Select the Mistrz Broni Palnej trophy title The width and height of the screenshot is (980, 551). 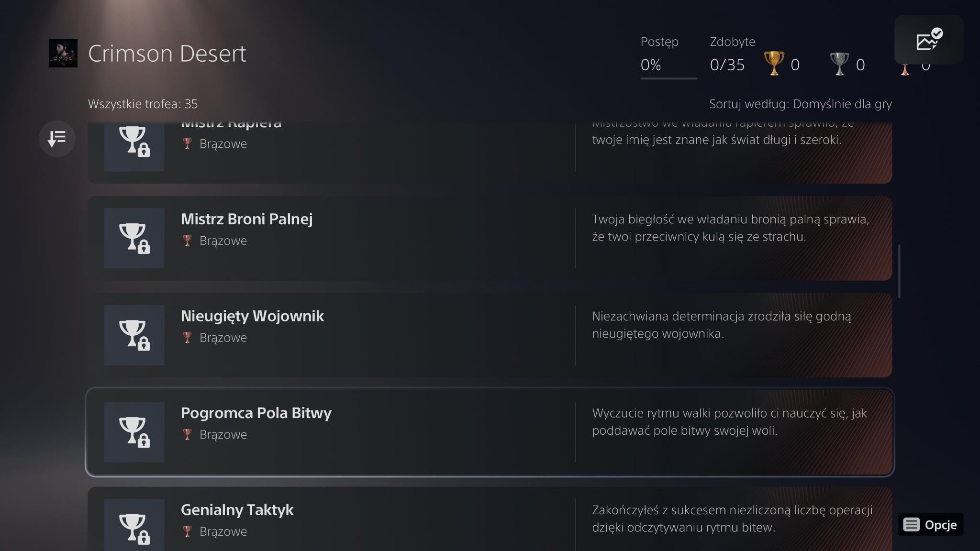point(246,219)
